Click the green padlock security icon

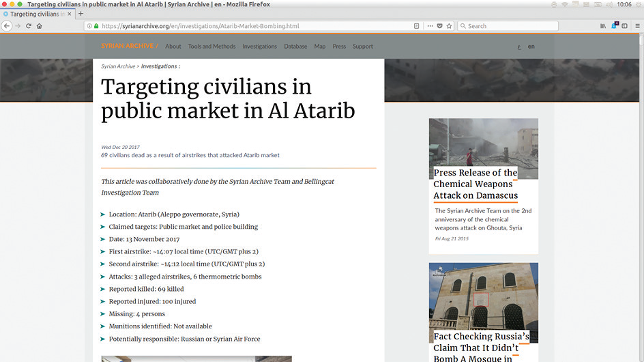click(96, 26)
